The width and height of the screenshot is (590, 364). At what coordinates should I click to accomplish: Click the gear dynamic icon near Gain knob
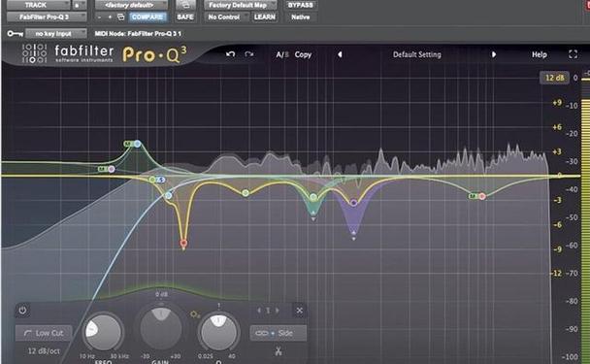point(194,314)
